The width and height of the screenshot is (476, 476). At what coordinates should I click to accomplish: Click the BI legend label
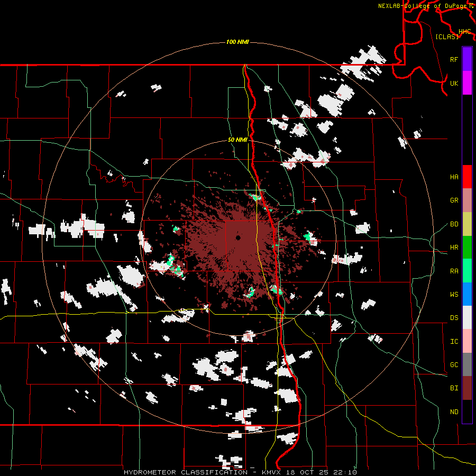coord(454,388)
